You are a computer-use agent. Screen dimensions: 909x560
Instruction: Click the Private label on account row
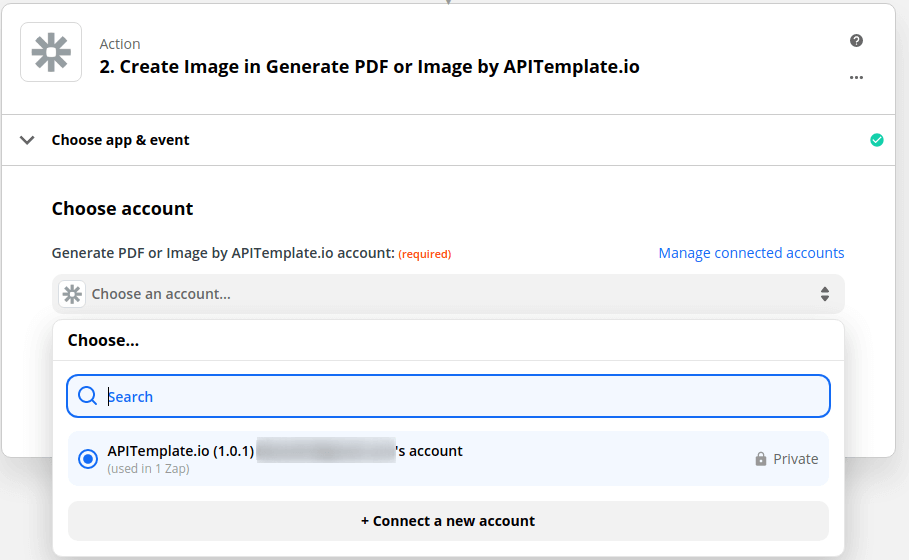795,459
